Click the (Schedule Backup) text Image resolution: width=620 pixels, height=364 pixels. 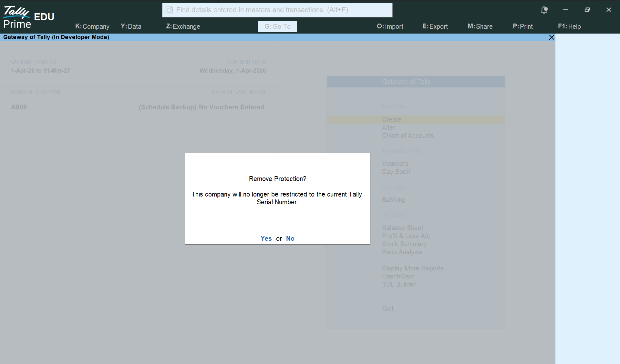(x=168, y=107)
